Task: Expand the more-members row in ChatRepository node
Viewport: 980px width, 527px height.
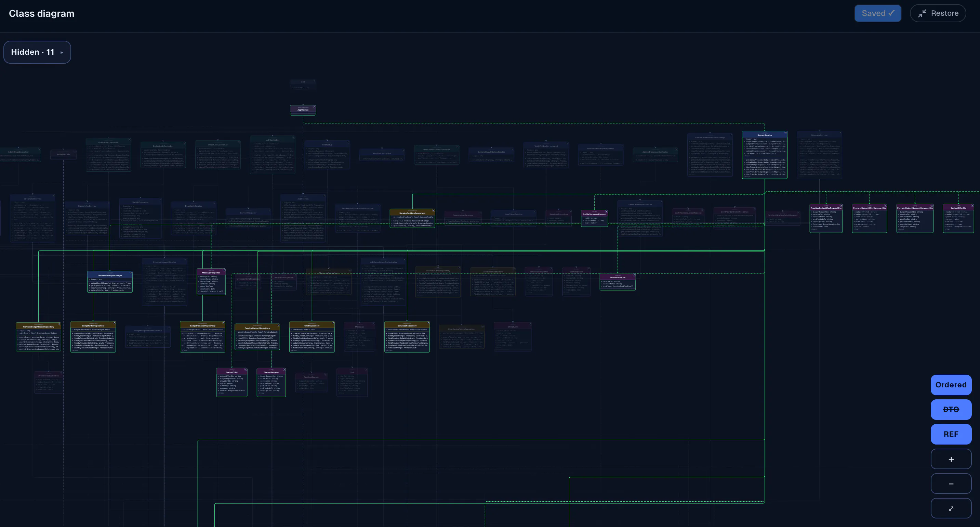Action: pos(294,350)
